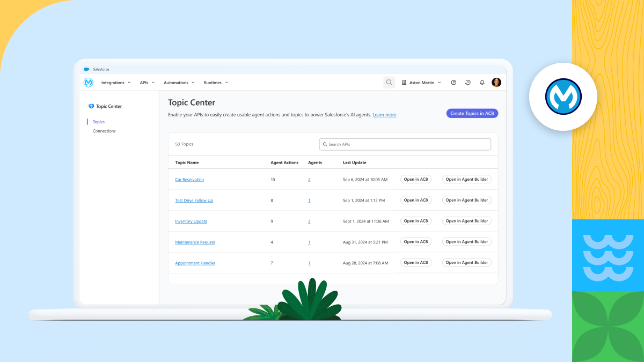Open the Car Reservation topic
This screenshot has width=644, height=362.
click(x=189, y=179)
